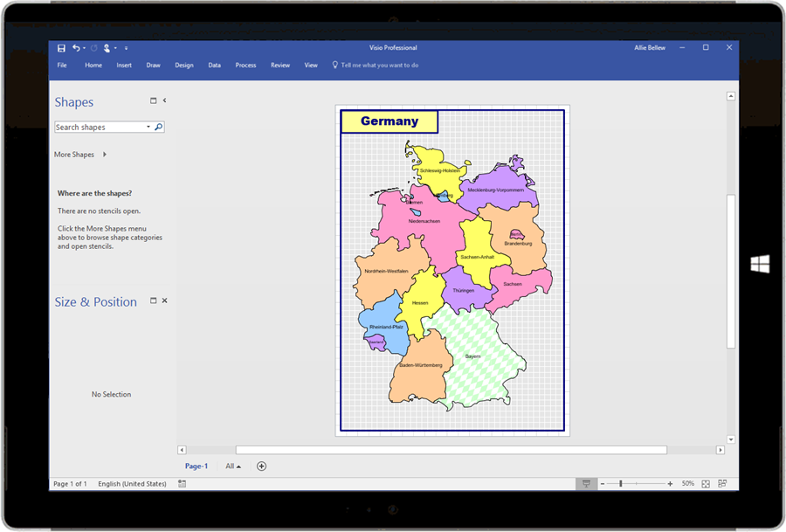Click the Windows logo on the tablet bezel
The image size is (786, 532).
pyautogui.click(x=760, y=264)
